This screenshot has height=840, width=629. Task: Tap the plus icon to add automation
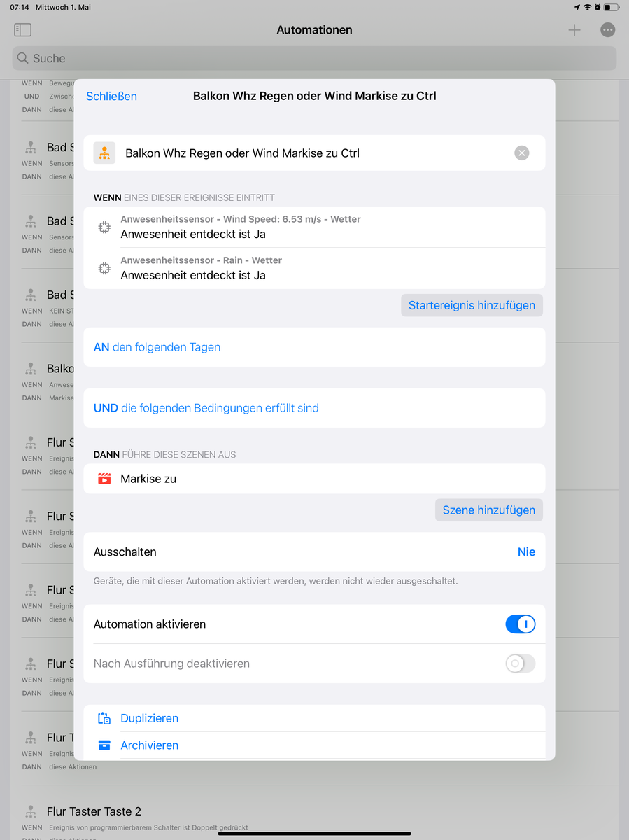pyautogui.click(x=574, y=30)
